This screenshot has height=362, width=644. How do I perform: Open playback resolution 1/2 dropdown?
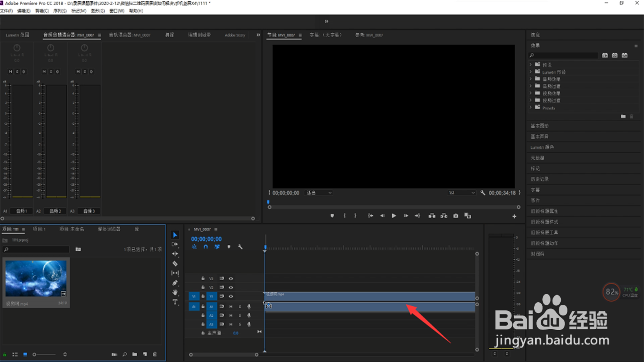(x=462, y=193)
